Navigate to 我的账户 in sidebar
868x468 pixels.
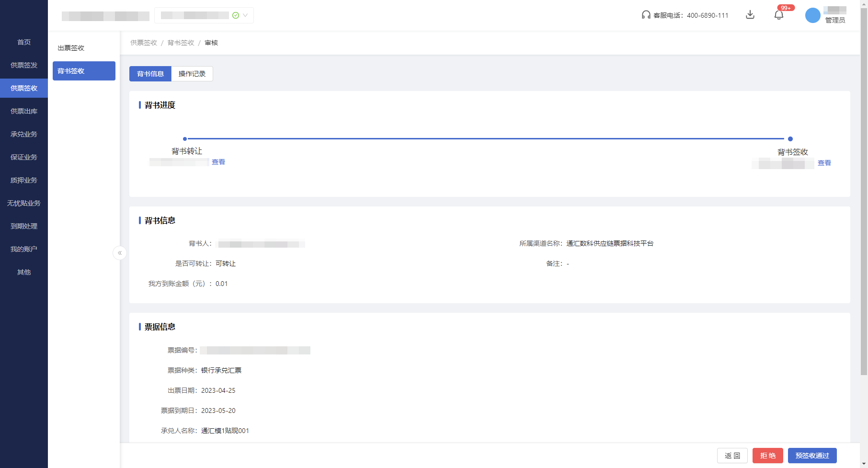pos(23,249)
